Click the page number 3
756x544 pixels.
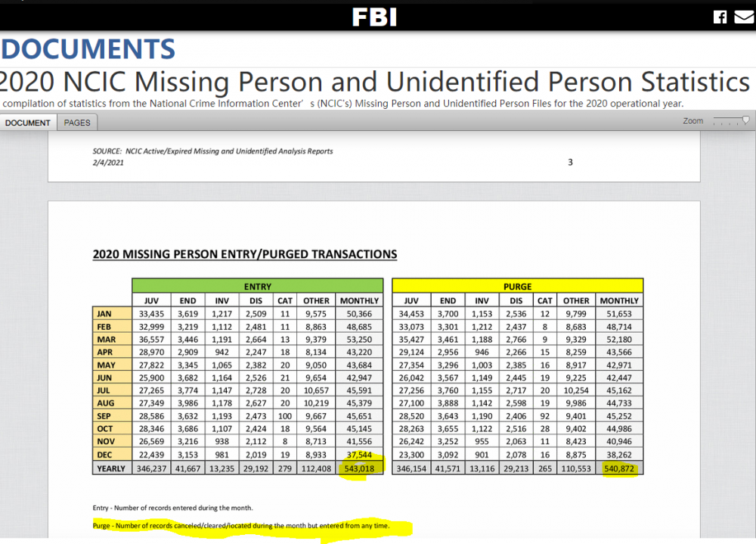[x=570, y=162]
